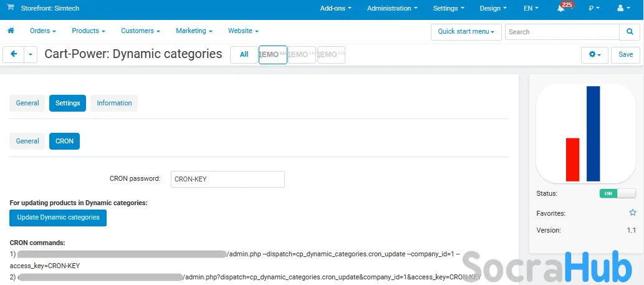Screen dimensions: 644x285
Task: Open the top Settings menu
Action: tap(448, 8)
